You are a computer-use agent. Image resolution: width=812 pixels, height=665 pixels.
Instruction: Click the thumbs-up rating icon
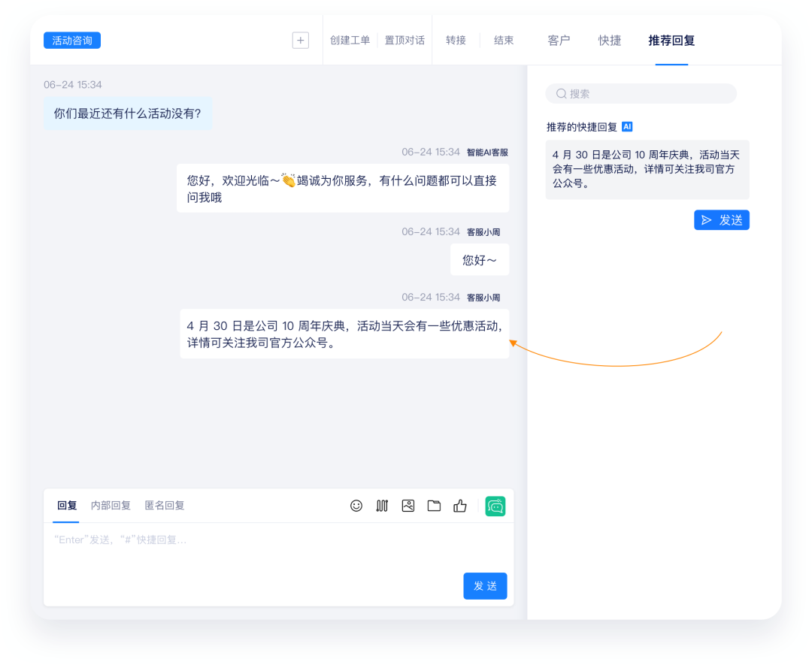(460, 506)
